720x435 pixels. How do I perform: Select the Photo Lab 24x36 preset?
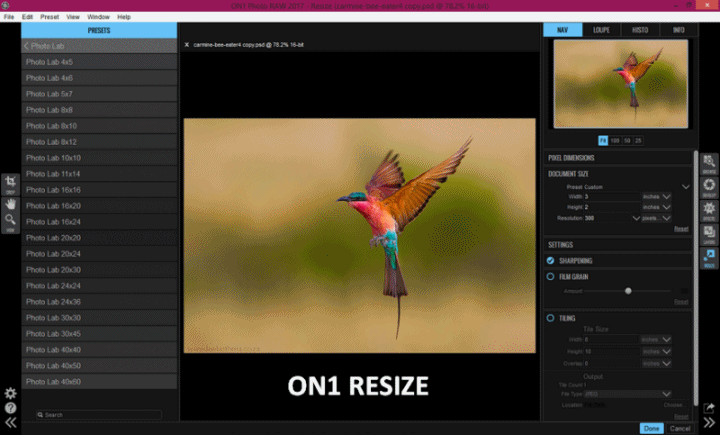tap(99, 302)
